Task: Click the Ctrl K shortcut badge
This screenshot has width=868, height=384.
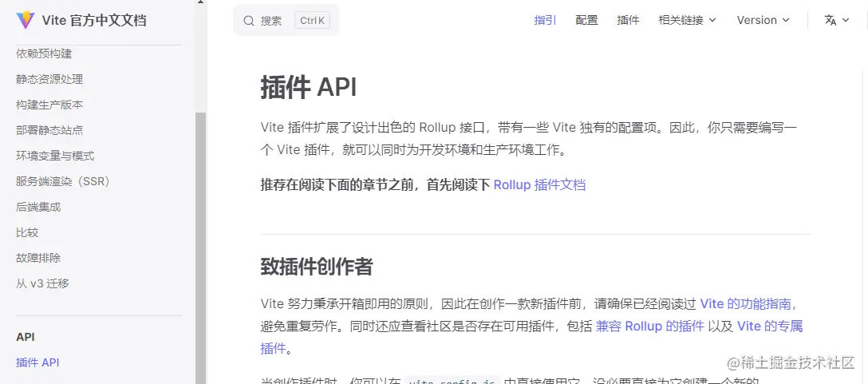Action: (x=312, y=21)
